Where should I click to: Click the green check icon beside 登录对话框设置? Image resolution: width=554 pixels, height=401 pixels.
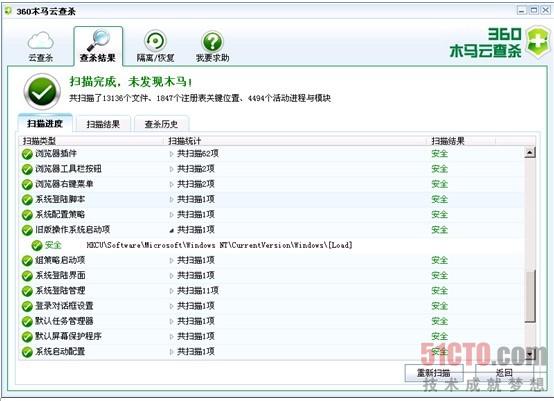[27, 306]
